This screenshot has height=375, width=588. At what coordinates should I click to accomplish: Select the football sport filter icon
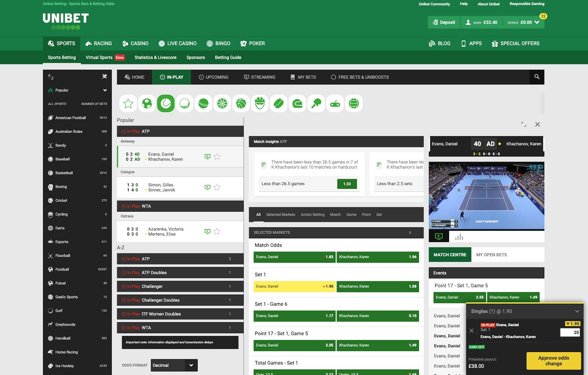[x=147, y=104]
